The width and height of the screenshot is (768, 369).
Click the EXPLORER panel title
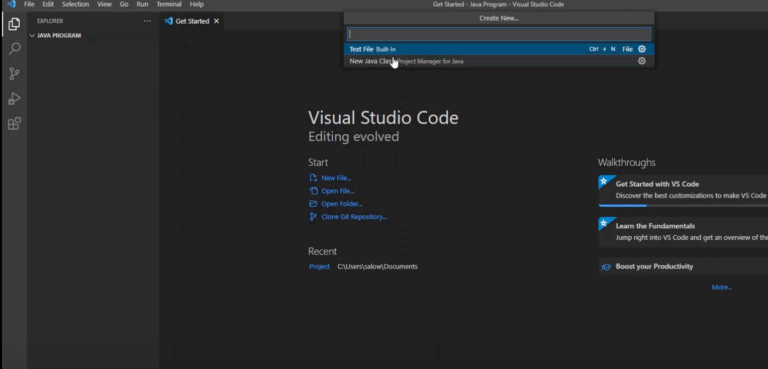(50, 21)
